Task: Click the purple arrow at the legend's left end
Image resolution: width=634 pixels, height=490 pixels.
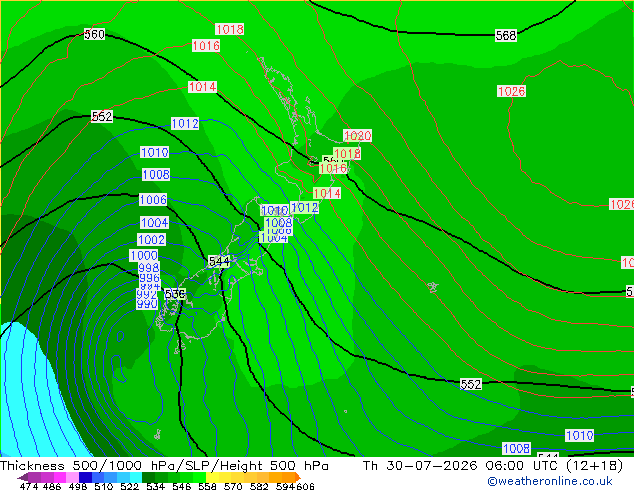Action: [x=23, y=478]
